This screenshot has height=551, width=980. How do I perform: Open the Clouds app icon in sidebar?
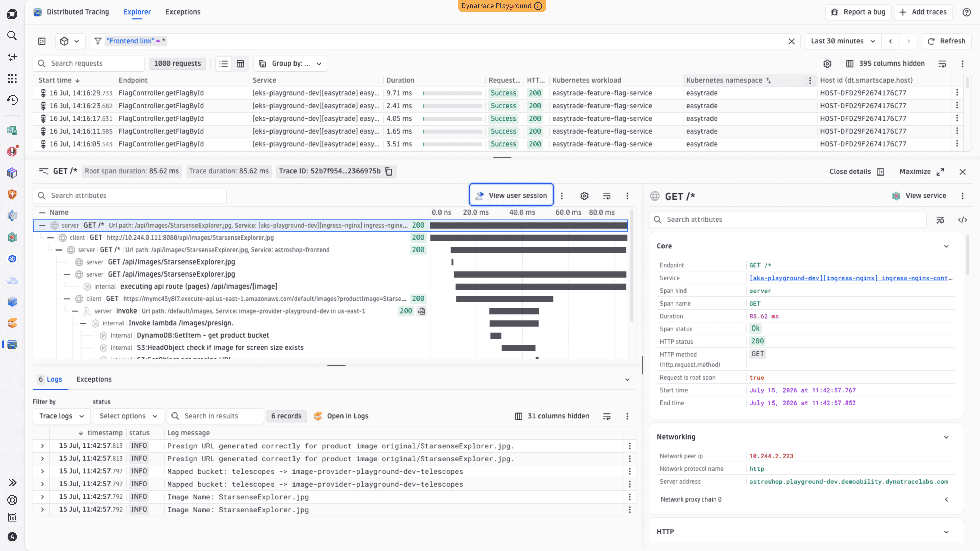(x=12, y=280)
